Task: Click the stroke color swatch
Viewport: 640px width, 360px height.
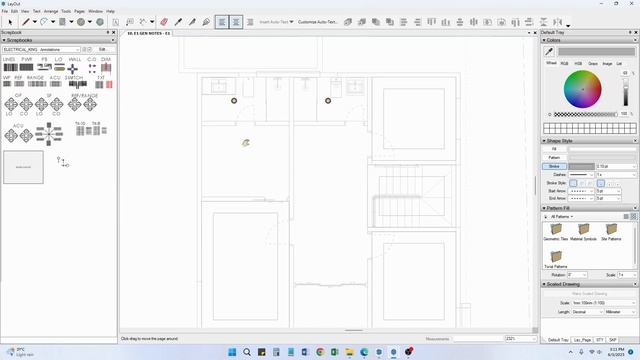Action: click(582, 167)
